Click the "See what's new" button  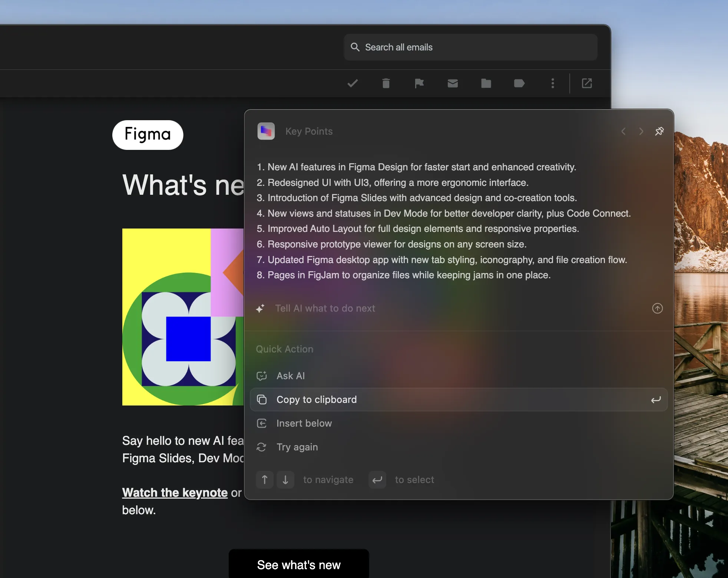click(x=298, y=564)
